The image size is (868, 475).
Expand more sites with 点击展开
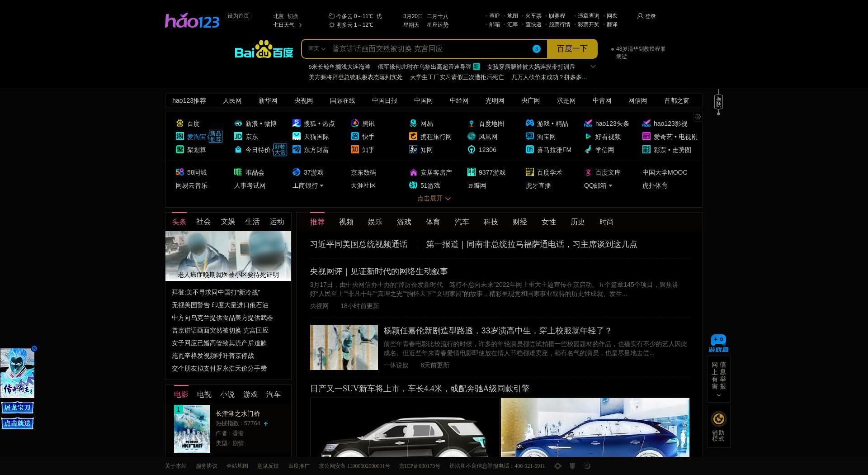pyautogui.click(x=434, y=199)
